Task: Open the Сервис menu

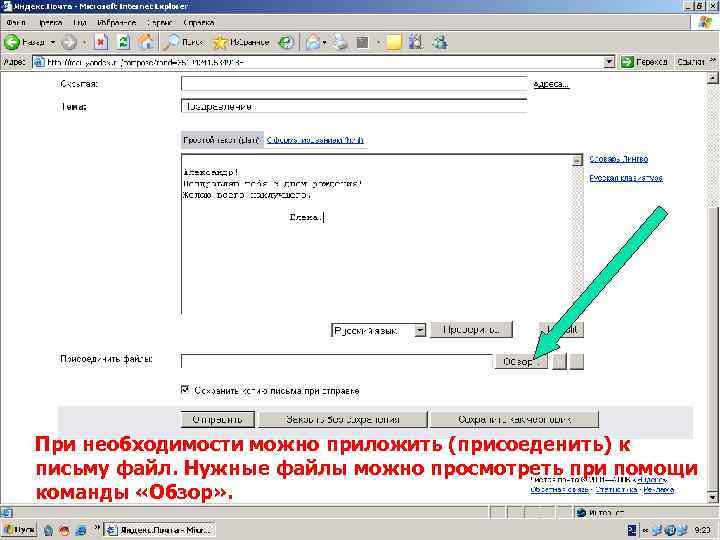Action: (159, 22)
